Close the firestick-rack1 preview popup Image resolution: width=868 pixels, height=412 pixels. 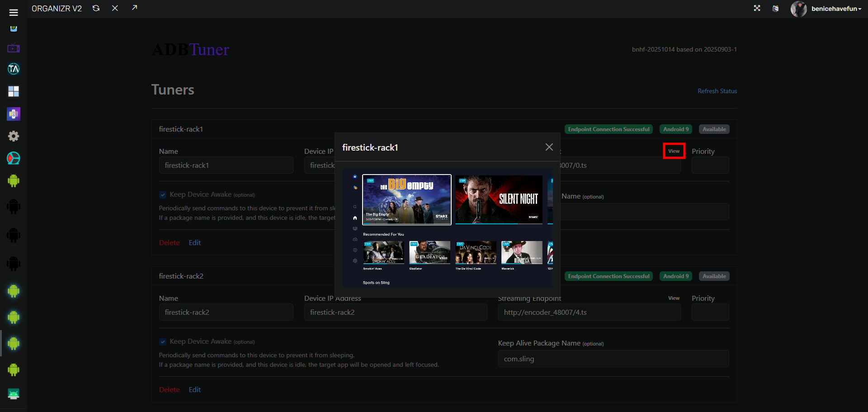(x=549, y=147)
